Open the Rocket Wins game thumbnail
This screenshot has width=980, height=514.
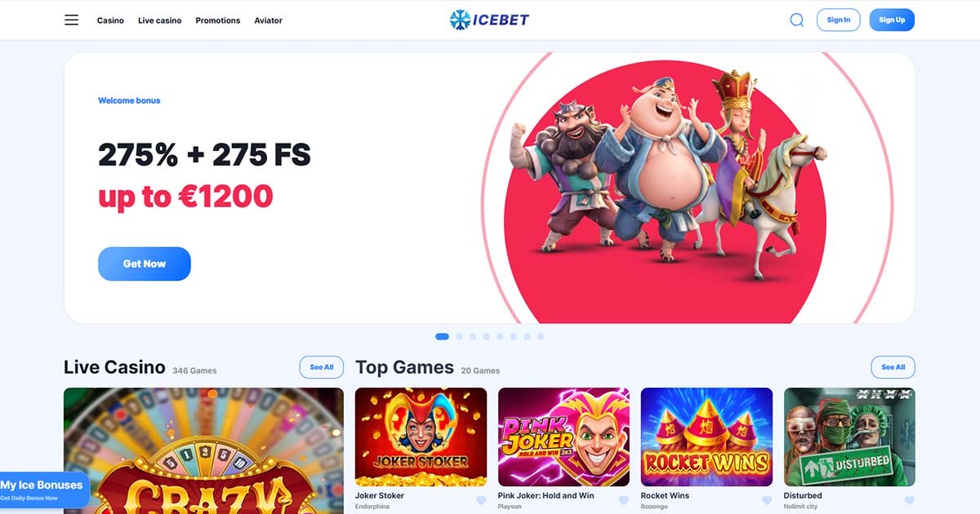point(706,437)
